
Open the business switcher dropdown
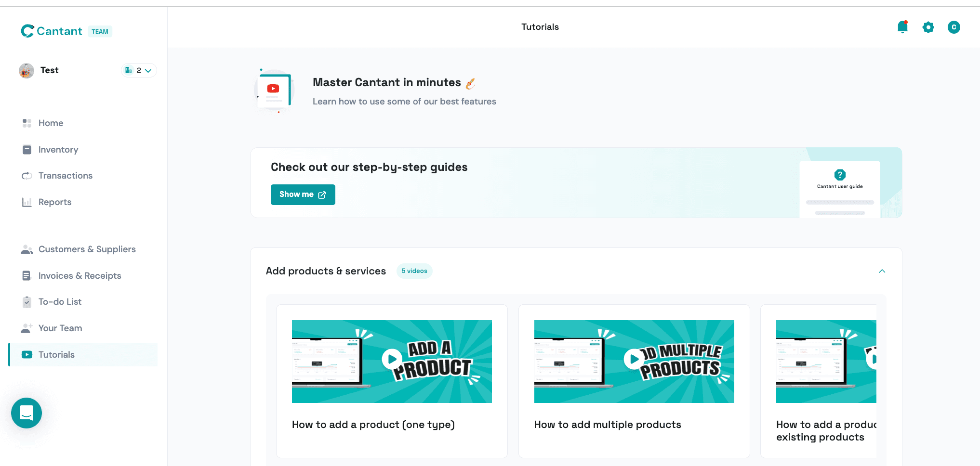coord(139,70)
